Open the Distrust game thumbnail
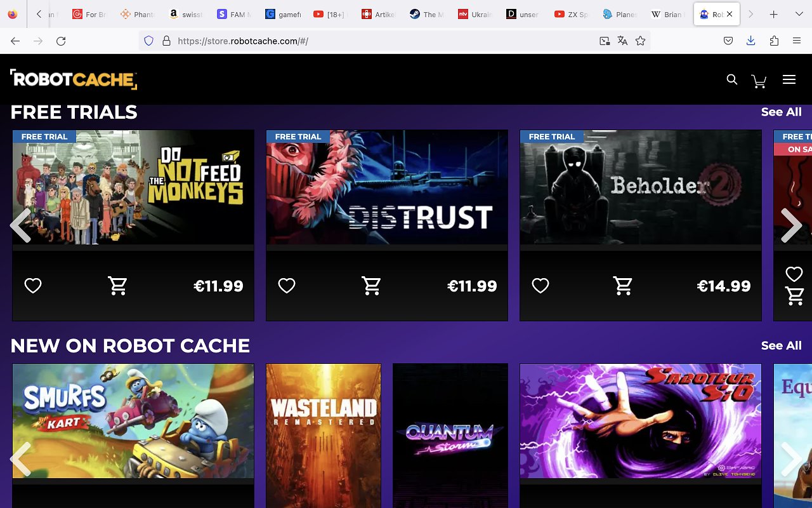Screen dimensions: 812x508 [x=387, y=187]
